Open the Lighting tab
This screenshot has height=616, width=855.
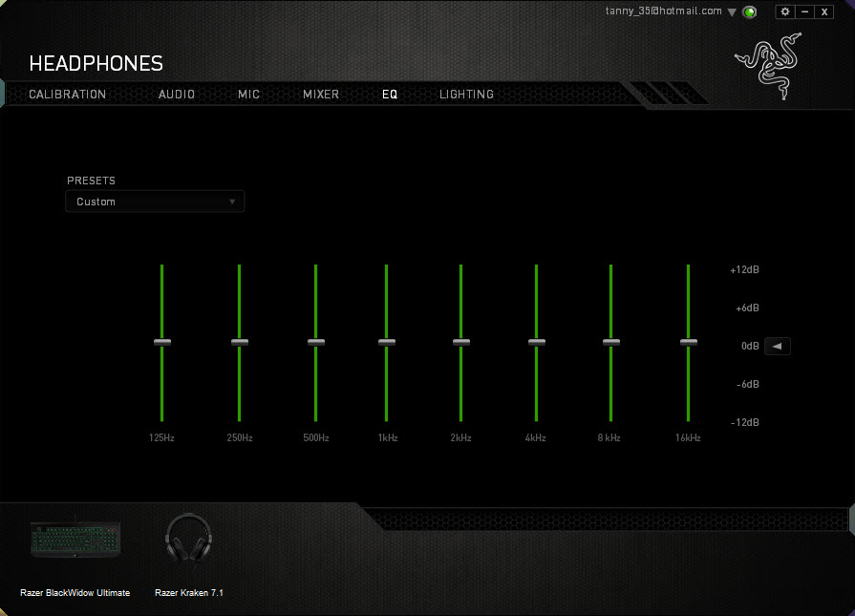tap(467, 95)
